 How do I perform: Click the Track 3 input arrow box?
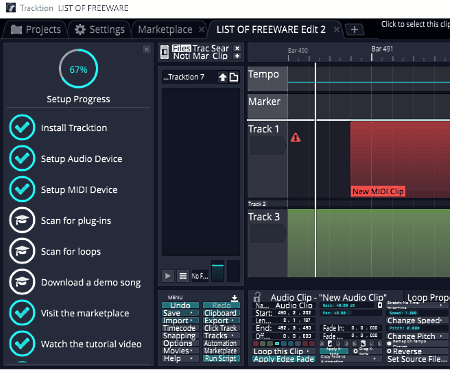[268, 233]
